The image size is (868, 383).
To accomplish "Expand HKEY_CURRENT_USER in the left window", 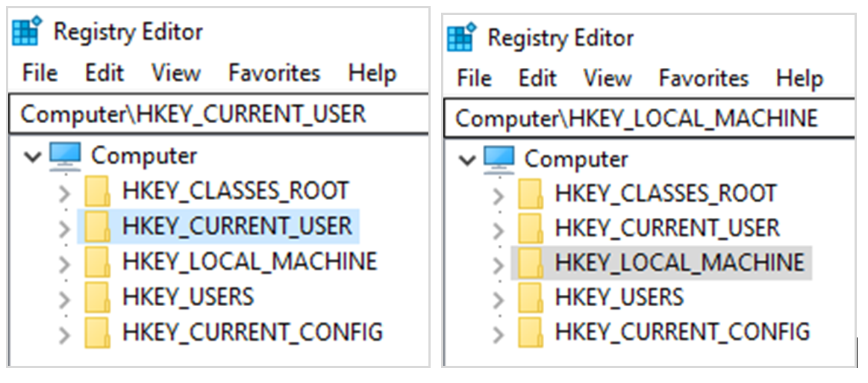I will point(64,228).
